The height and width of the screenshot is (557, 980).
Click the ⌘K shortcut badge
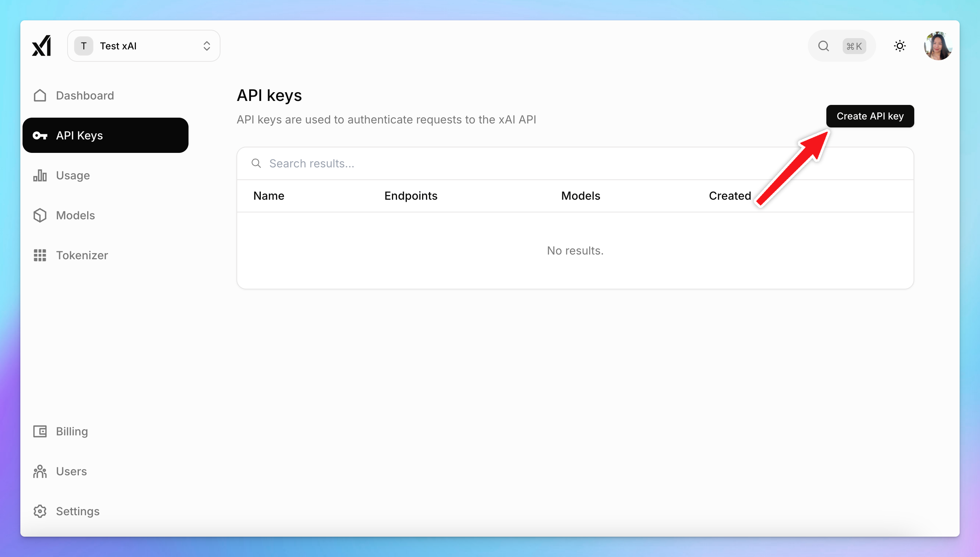pyautogui.click(x=854, y=46)
